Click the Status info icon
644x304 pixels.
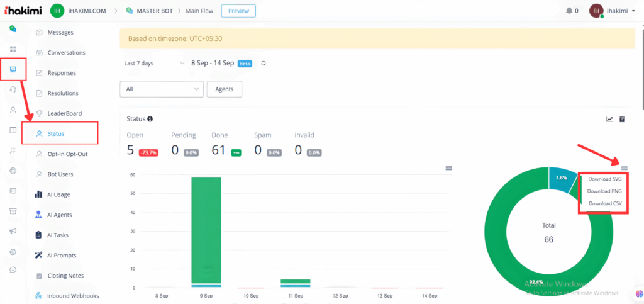(150, 119)
